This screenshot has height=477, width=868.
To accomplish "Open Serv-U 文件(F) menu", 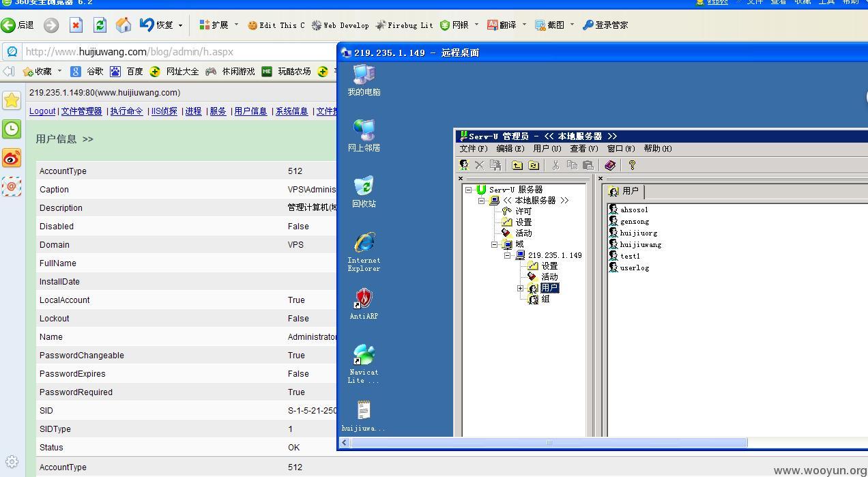I will 474,149.
